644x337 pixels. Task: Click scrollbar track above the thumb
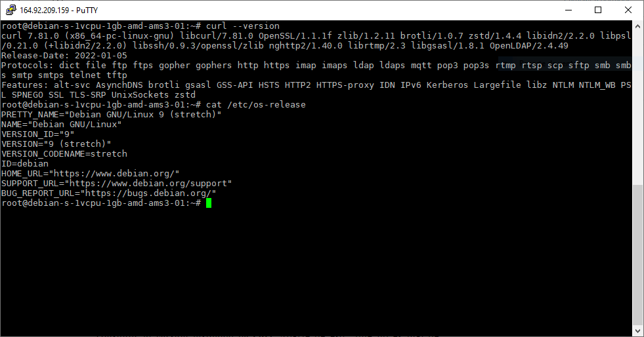(637, 108)
